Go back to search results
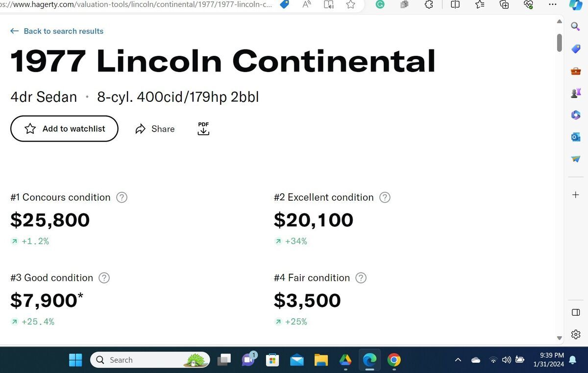The width and height of the screenshot is (588, 373). [x=57, y=31]
